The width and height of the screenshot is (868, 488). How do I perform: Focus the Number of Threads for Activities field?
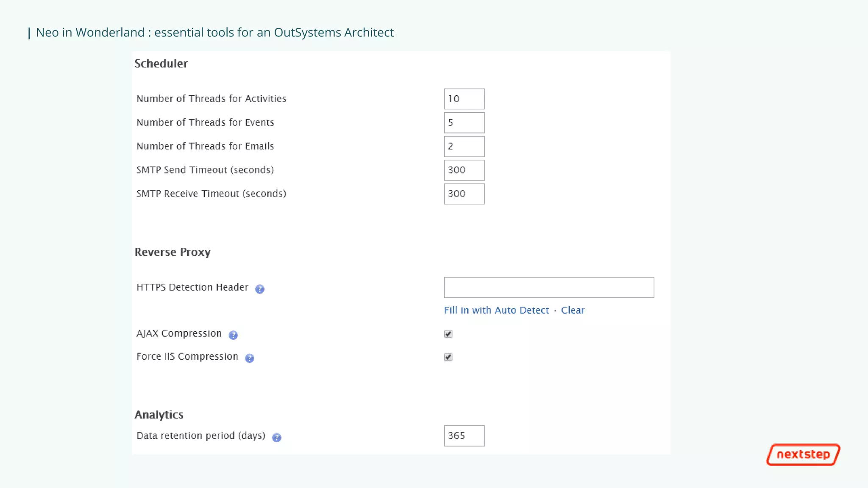[464, 99]
